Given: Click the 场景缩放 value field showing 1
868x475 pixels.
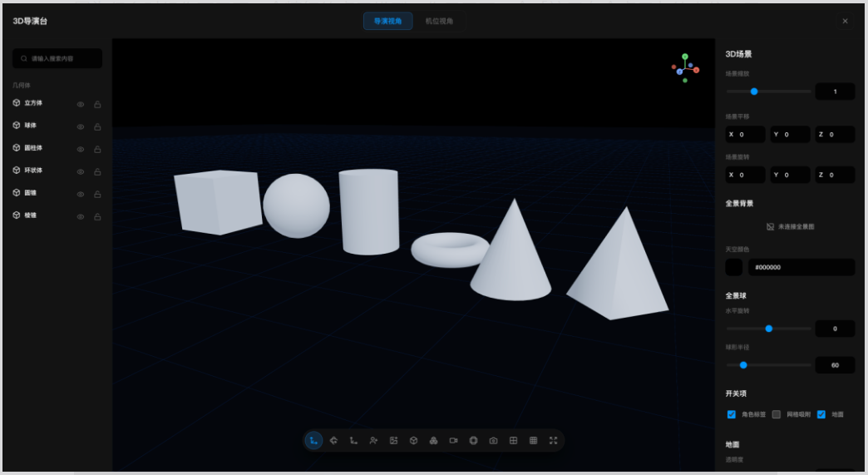Looking at the screenshot, I should pos(835,92).
